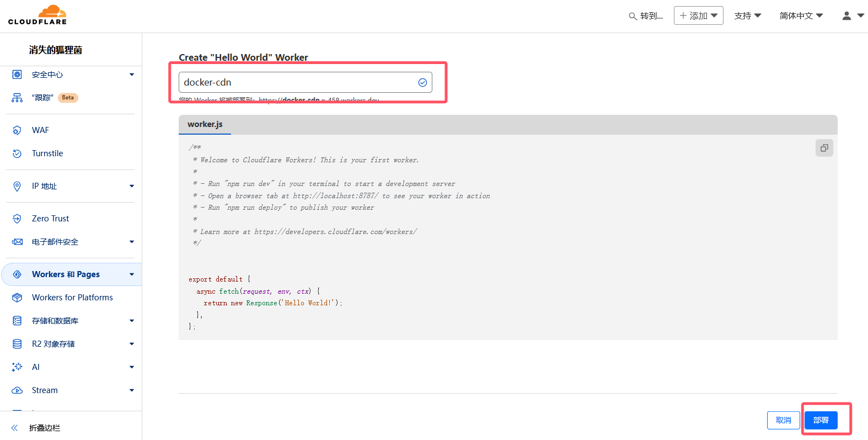Open the R2 对象存储 sidebar item
Image resolution: width=868 pixels, height=440 pixels.
pyautogui.click(x=53, y=344)
